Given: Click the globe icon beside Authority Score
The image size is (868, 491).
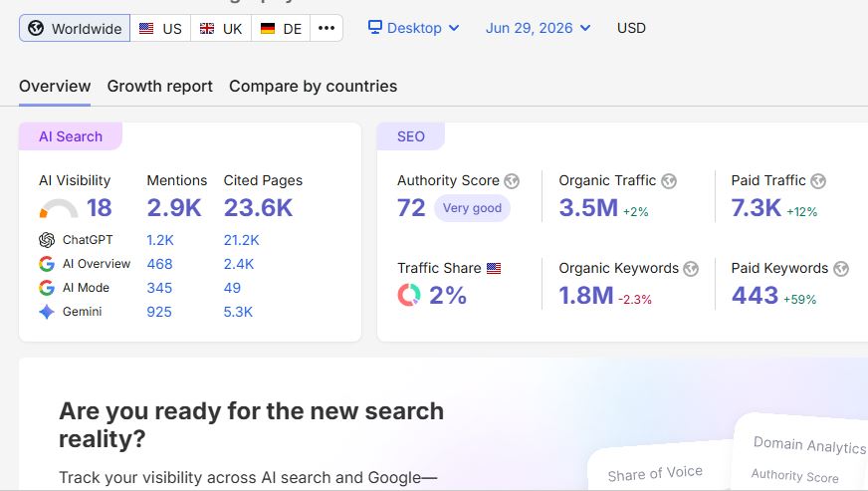Looking at the screenshot, I should tap(512, 181).
